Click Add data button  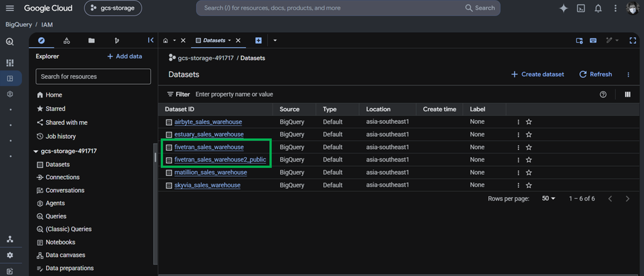click(125, 56)
